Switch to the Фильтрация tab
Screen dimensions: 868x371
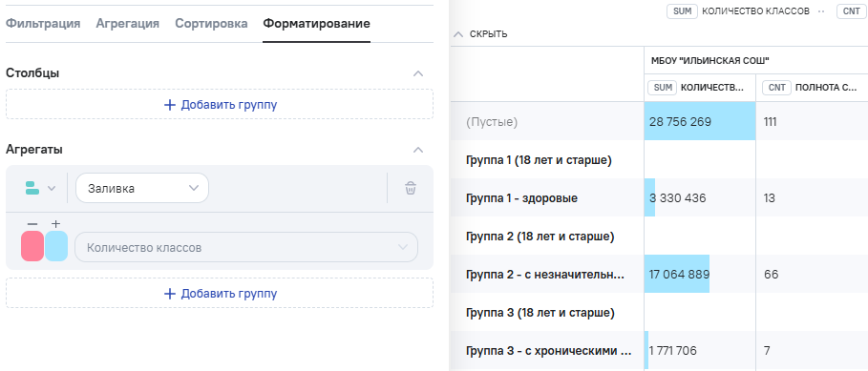coord(43,24)
